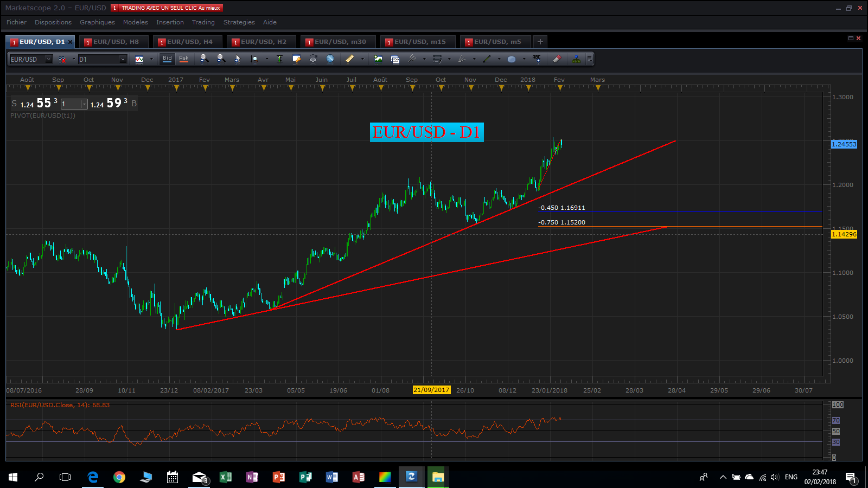Click the zoom out chart icon
The image size is (868, 488).
pos(221,59)
